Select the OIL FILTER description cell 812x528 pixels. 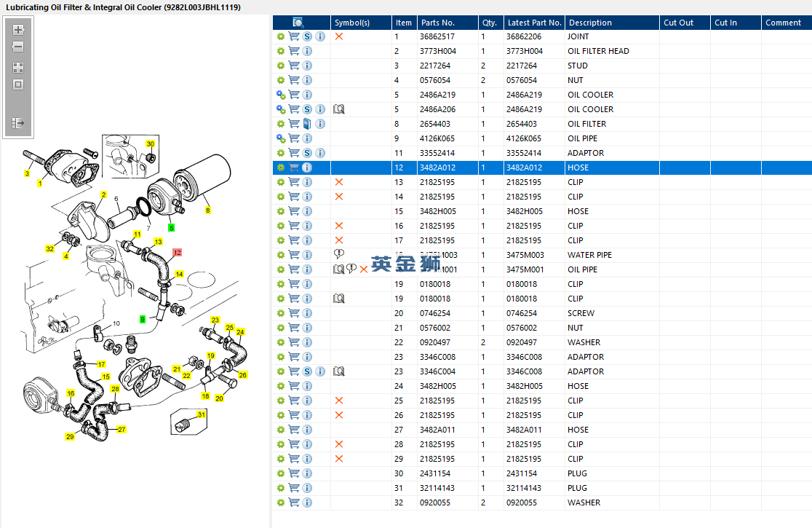586,124
